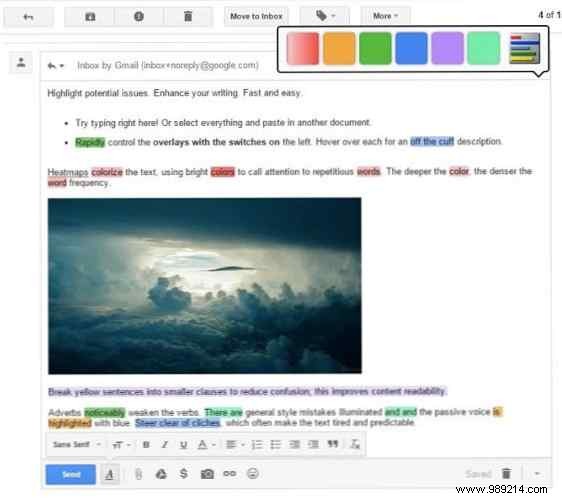Insert a bulleted list

pos(275,445)
